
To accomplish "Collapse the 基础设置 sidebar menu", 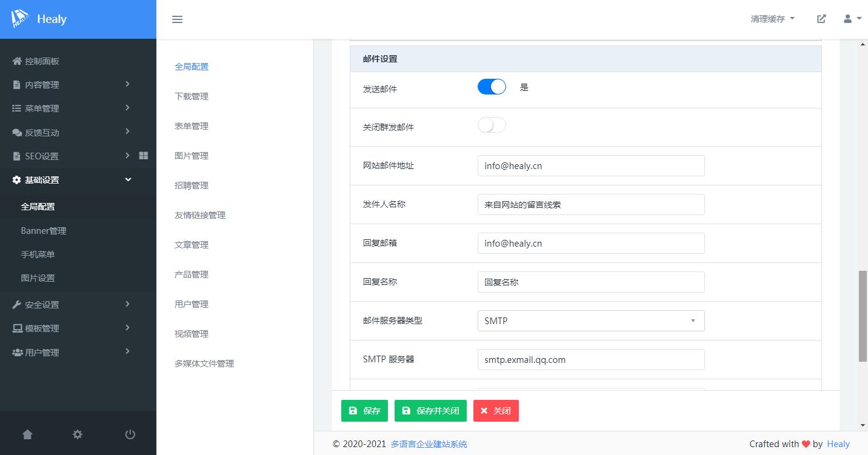I will 73,180.
